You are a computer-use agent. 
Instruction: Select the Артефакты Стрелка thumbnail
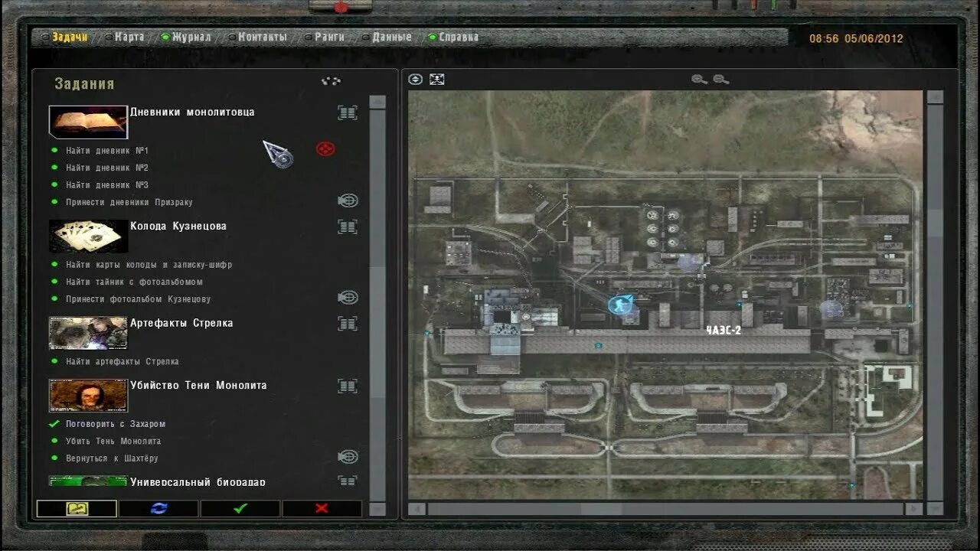click(x=88, y=333)
